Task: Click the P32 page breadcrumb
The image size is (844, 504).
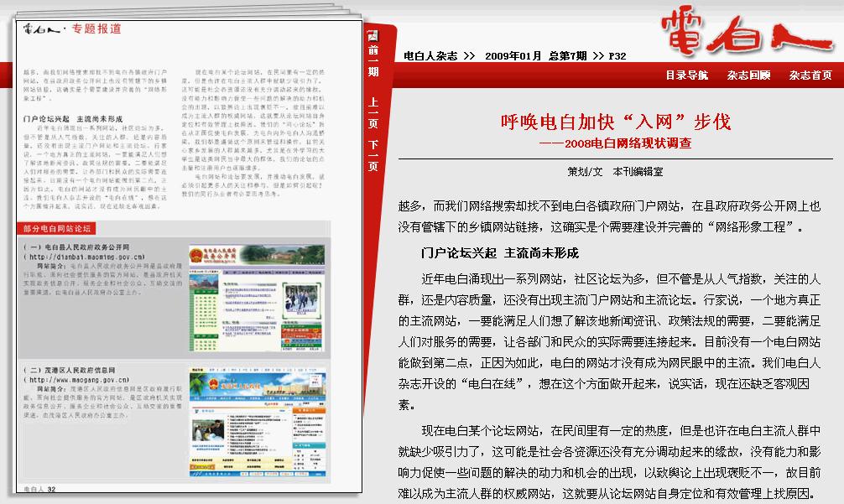Action: [x=617, y=56]
